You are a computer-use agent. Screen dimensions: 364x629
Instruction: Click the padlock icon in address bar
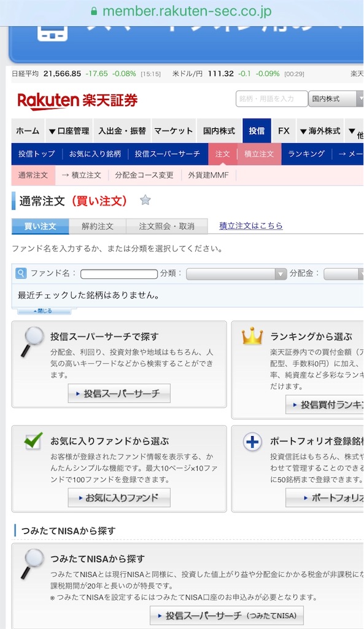[x=94, y=11]
